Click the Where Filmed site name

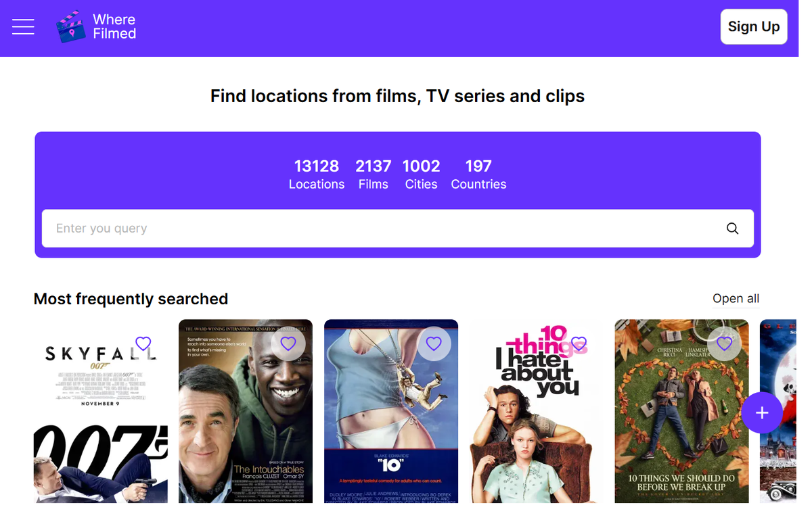coord(114,26)
